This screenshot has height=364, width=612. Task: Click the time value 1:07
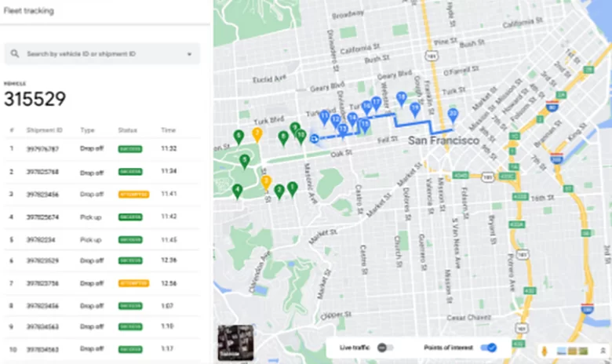click(167, 305)
